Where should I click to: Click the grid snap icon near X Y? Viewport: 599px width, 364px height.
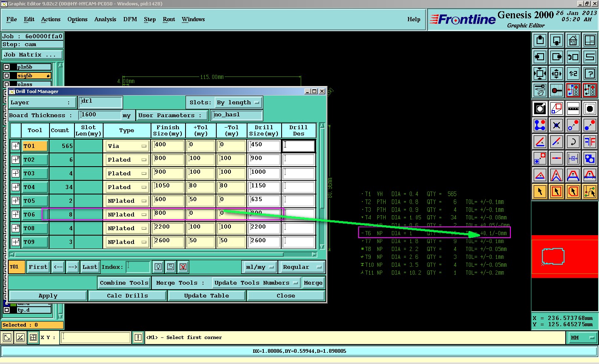(x=33, y=338)
